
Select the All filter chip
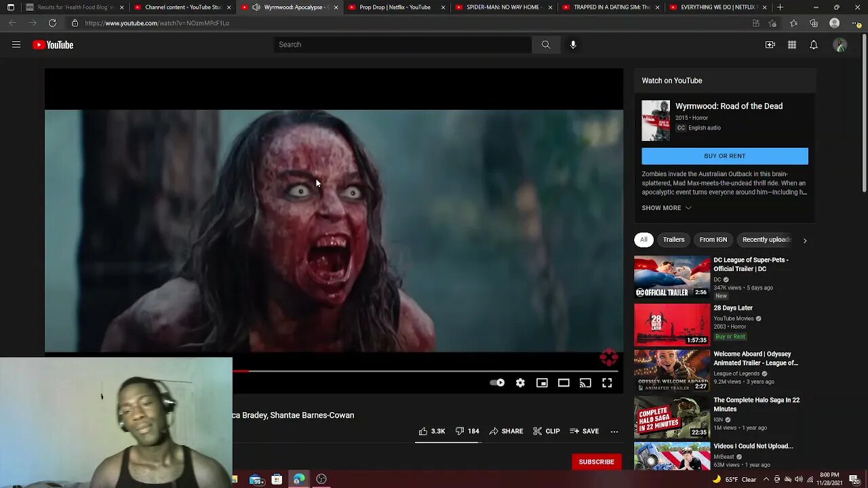[644, 239]
